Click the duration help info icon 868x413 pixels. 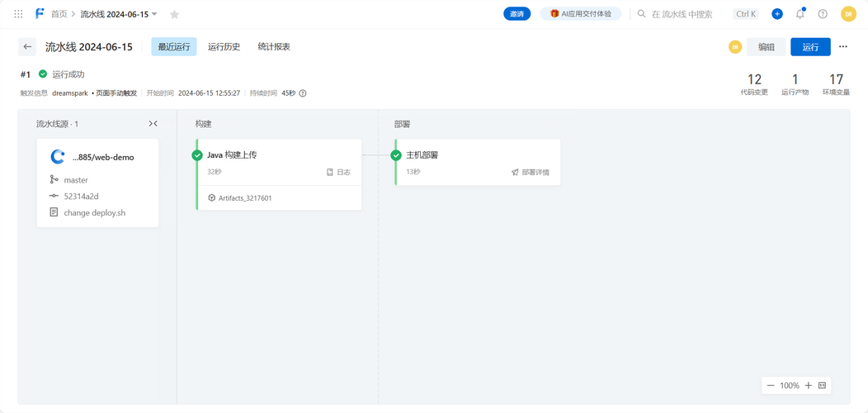pyautogui.click(x=303, y=93)
